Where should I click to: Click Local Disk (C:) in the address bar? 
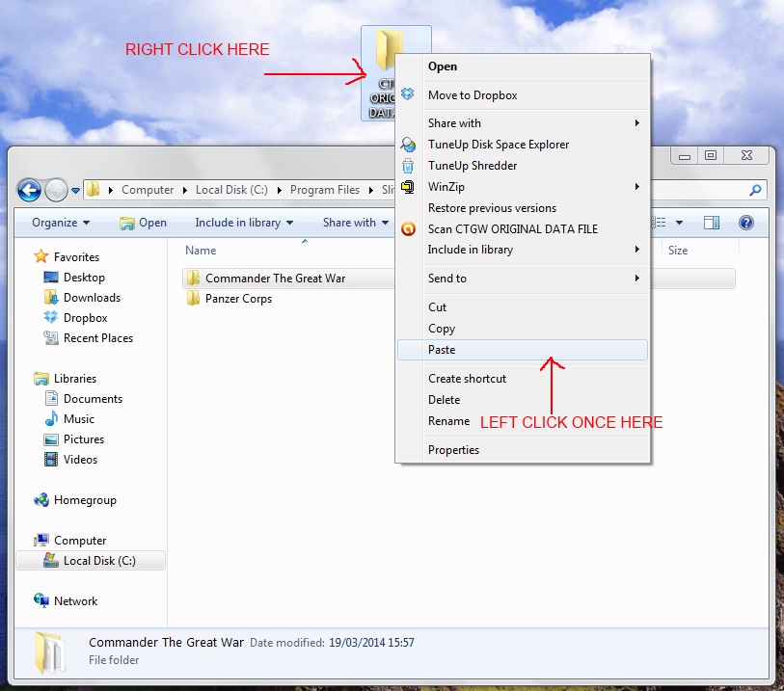click(x=231, y=190)
